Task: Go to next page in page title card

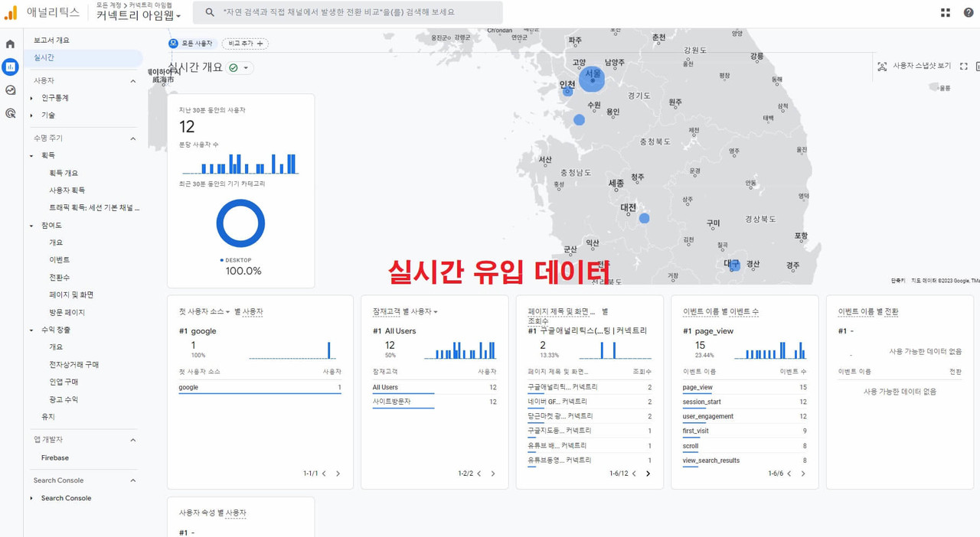Action: click(x=648, y=474)
